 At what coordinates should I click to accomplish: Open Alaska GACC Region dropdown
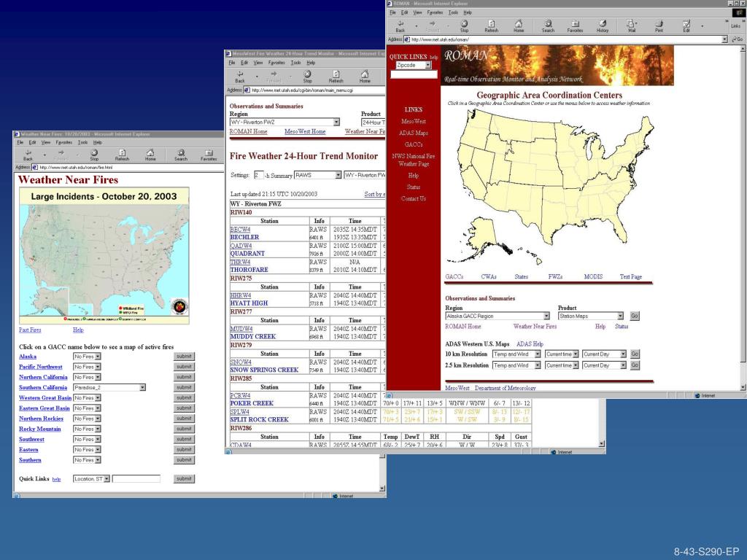pos(546,316)
